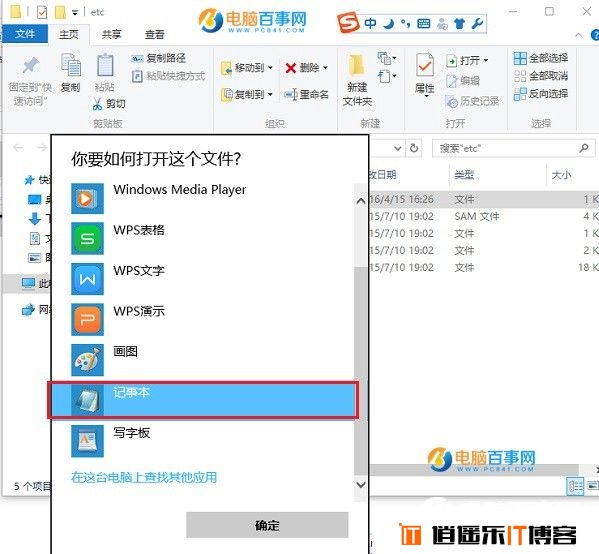Click 粘贴快捷方式 in the ribbon
Image resolution: width=599 pixels, height=554 pixels.
tap(168, 76)
